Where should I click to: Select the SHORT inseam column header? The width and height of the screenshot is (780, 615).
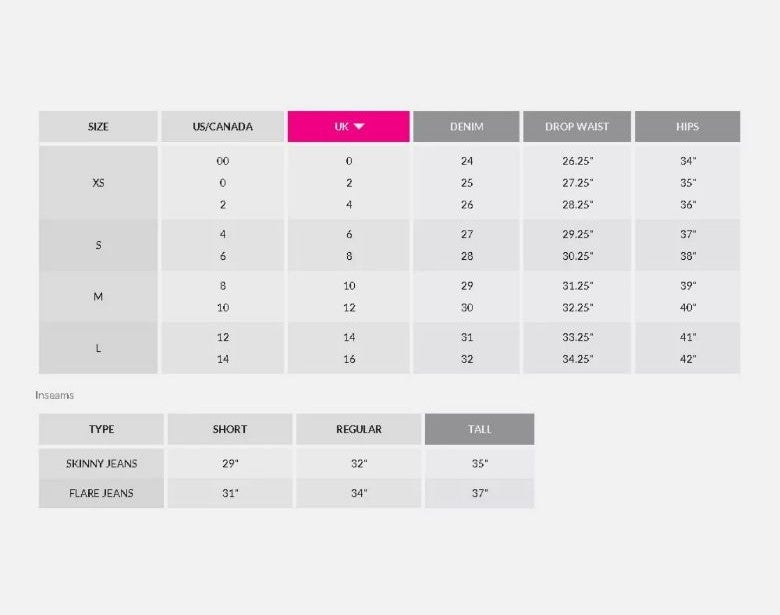[x=230, y=429]
